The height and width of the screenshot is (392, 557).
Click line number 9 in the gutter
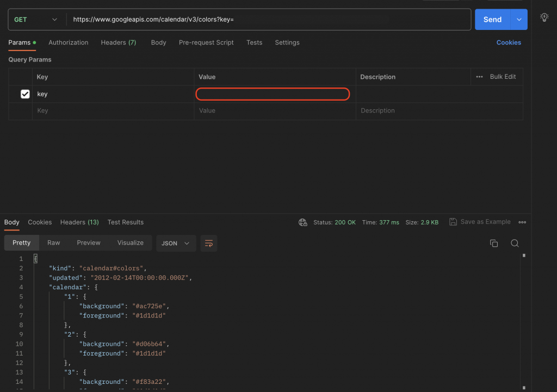21,334
